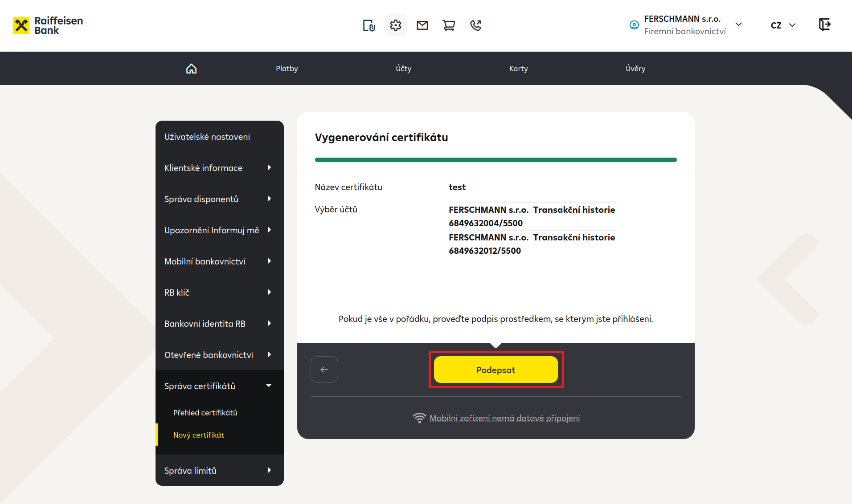The height and width of the screenshot is (504, 852).
Task: Click the Raiffeisen Bank logo
Action: (48, 25)
